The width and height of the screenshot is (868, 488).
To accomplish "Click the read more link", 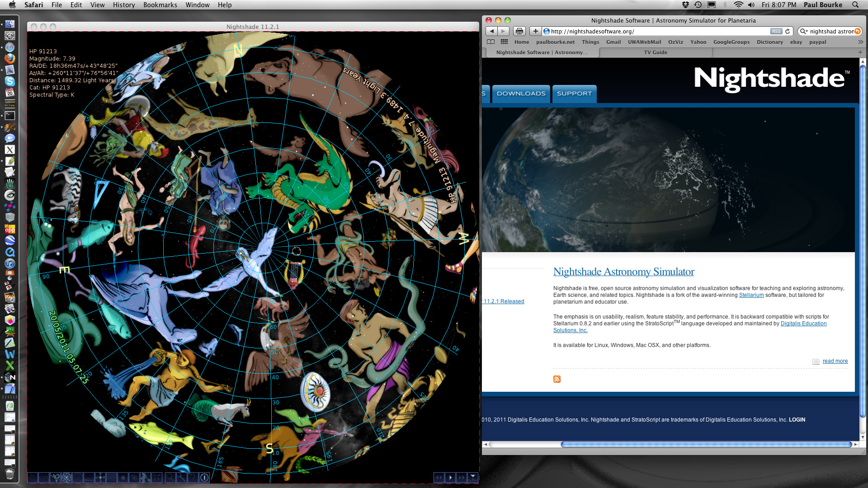I will (835, 361).
